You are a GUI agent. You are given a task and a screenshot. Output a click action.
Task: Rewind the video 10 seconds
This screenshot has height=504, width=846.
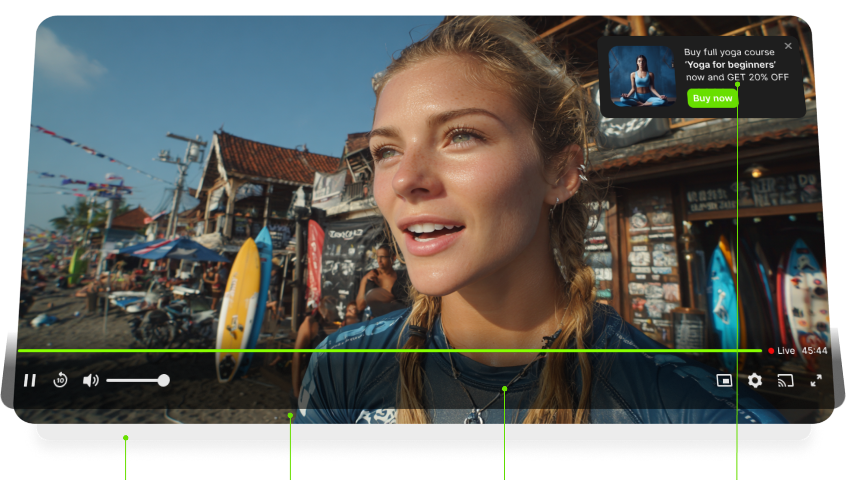(x=60, y=380)
